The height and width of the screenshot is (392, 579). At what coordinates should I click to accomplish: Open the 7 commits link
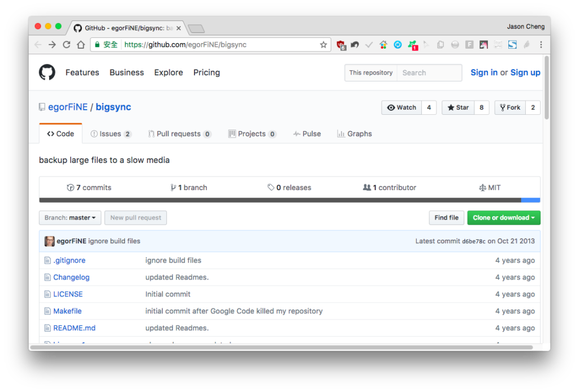click(x=89, y=188)
